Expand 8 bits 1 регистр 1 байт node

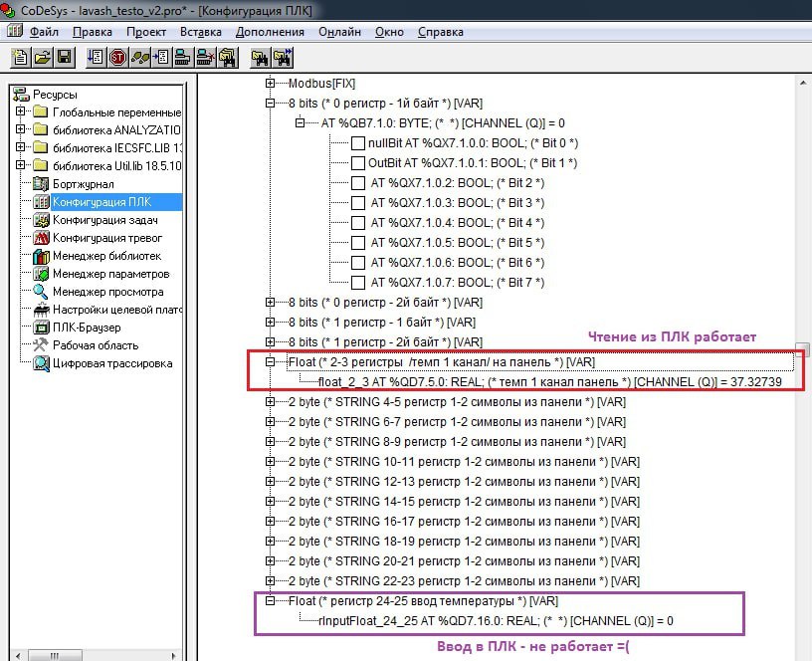coord(271,323)
